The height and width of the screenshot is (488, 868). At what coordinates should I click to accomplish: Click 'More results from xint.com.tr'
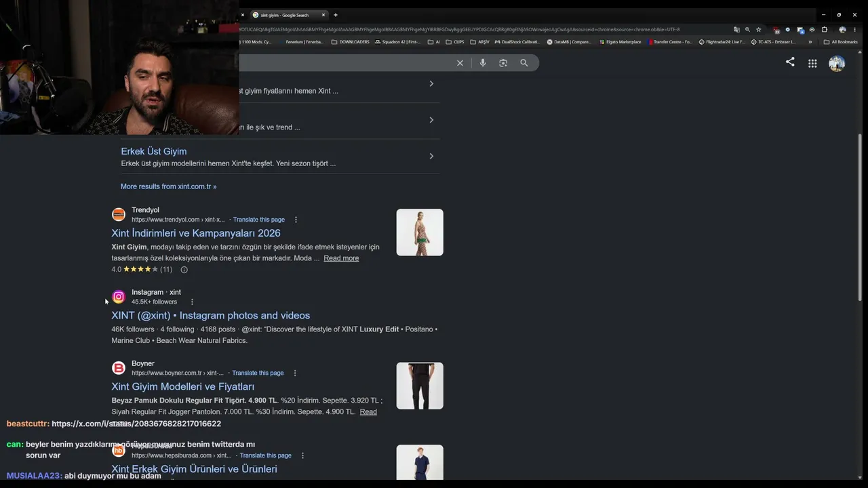[x=169, y=186]
